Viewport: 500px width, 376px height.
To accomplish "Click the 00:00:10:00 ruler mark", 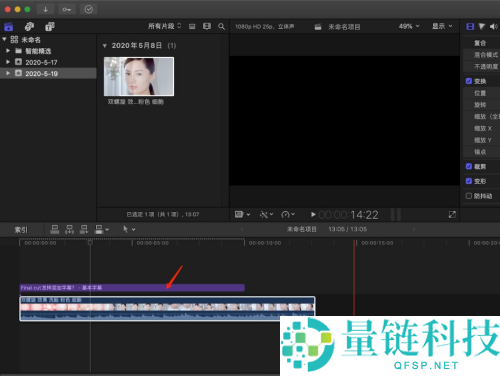I will [265, 243].
